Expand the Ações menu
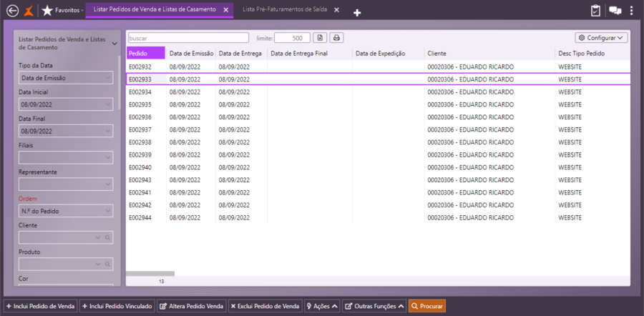This screenshot has height=316, width=644. [322, 306]
